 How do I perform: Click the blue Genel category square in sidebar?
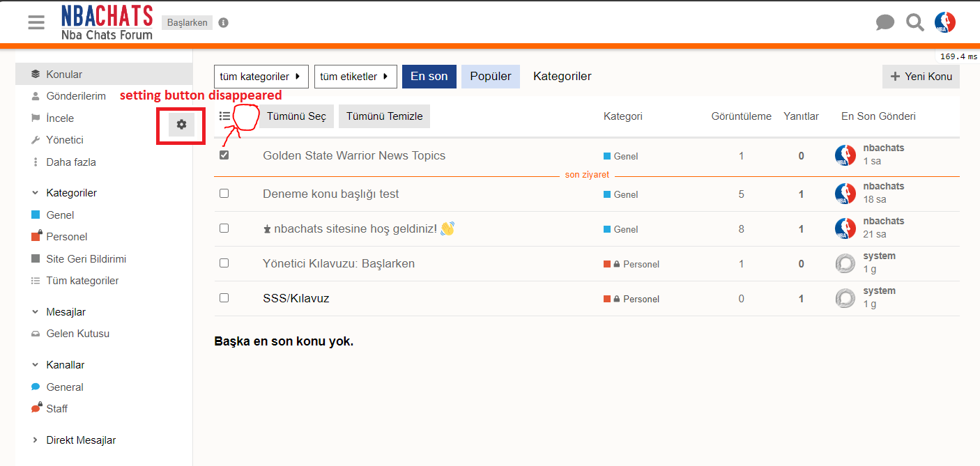tap(36, 215)
